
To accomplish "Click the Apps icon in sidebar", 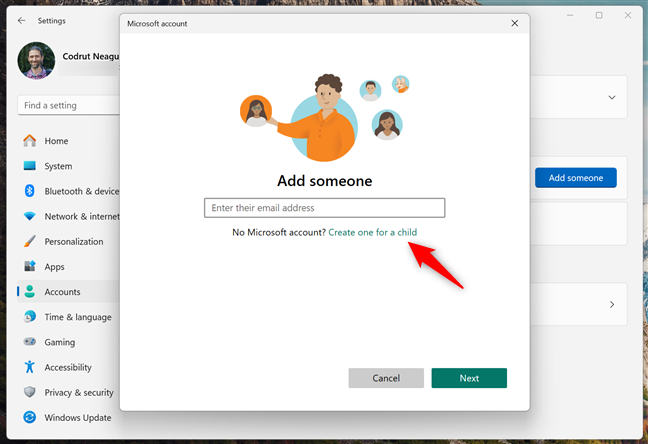I will click(x=30, y=266).
